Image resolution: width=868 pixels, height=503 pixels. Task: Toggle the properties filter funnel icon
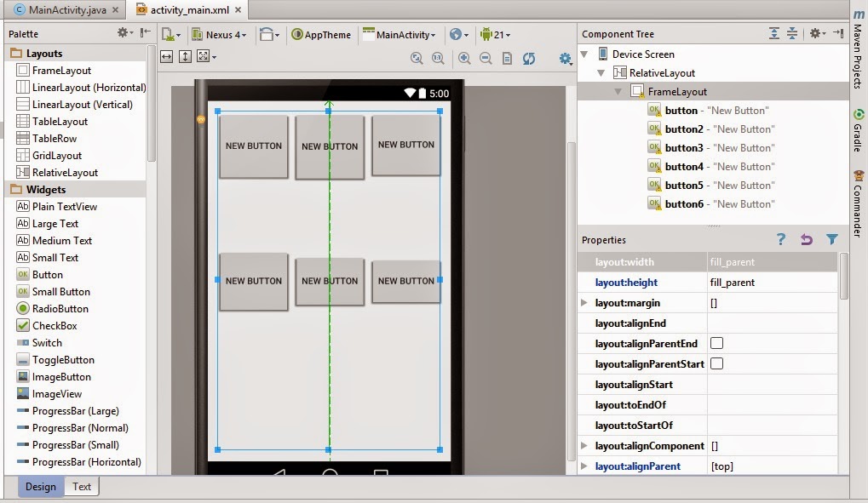[x=831, y=240]
